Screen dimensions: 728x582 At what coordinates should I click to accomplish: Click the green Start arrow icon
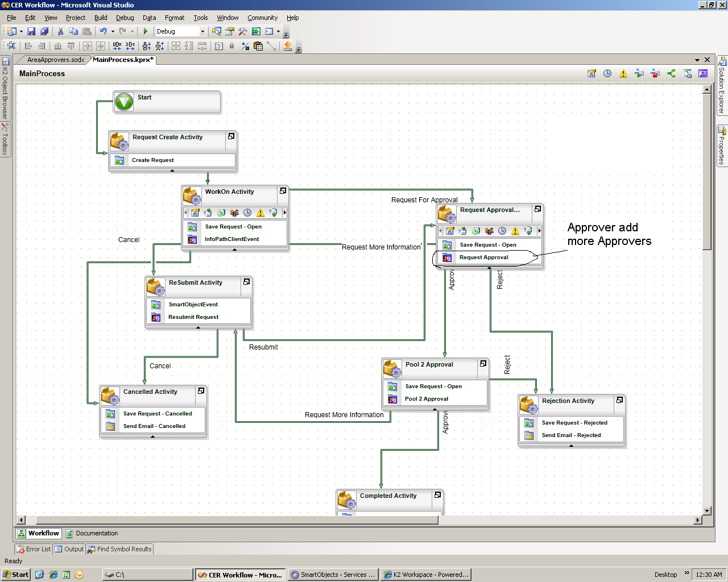click(124, 102)
